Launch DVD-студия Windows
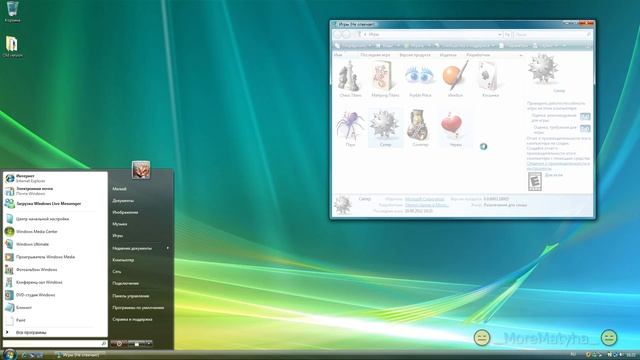This screenshot has width=640, height=360. point(55,295)
